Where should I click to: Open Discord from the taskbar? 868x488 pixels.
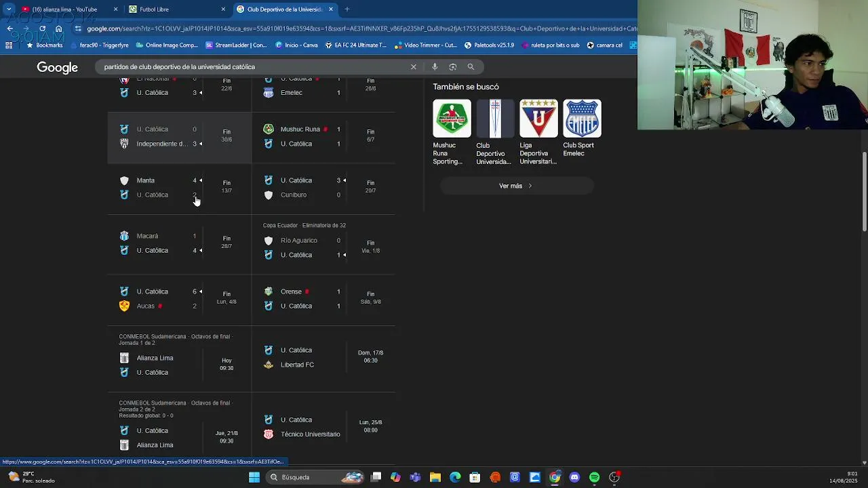click(574, 477)
